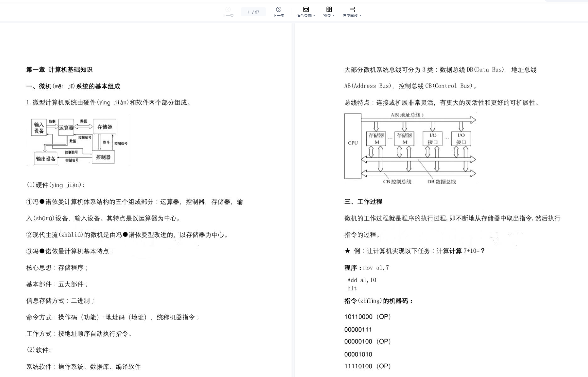This screenshot has width=588, height=377.
Task: Click the star symbol before 例
Action: coord(347,251)
